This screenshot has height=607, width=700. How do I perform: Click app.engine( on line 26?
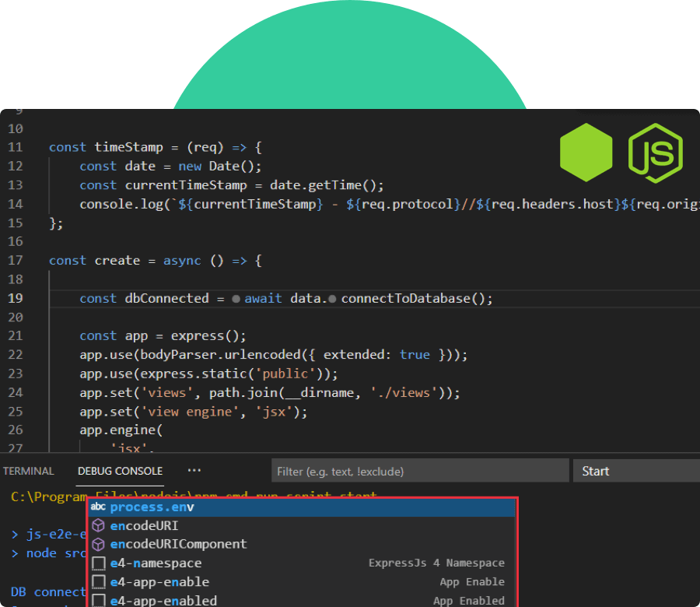click(x=121, y=430)
